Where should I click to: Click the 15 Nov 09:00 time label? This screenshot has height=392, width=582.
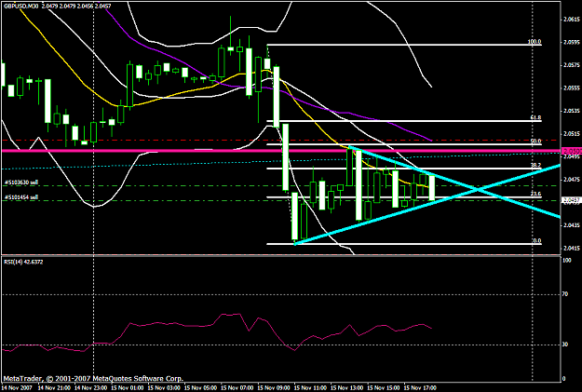(274, 388)
